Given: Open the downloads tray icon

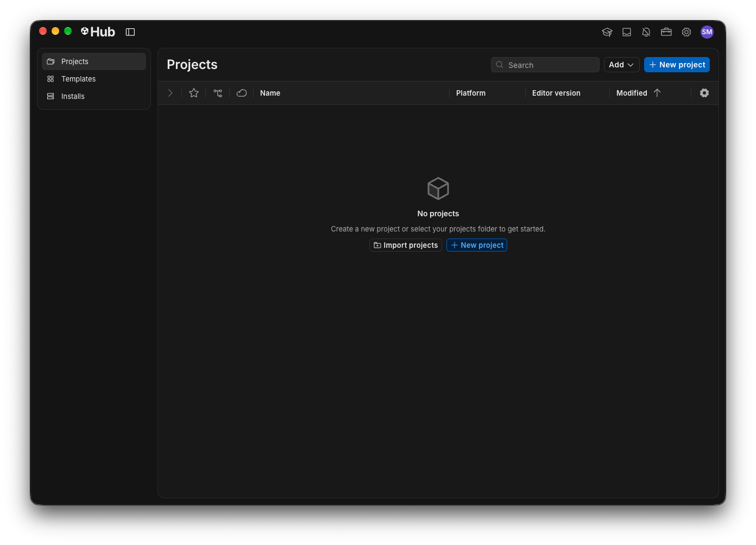Looking at the screenshot, I should [627, 32].
